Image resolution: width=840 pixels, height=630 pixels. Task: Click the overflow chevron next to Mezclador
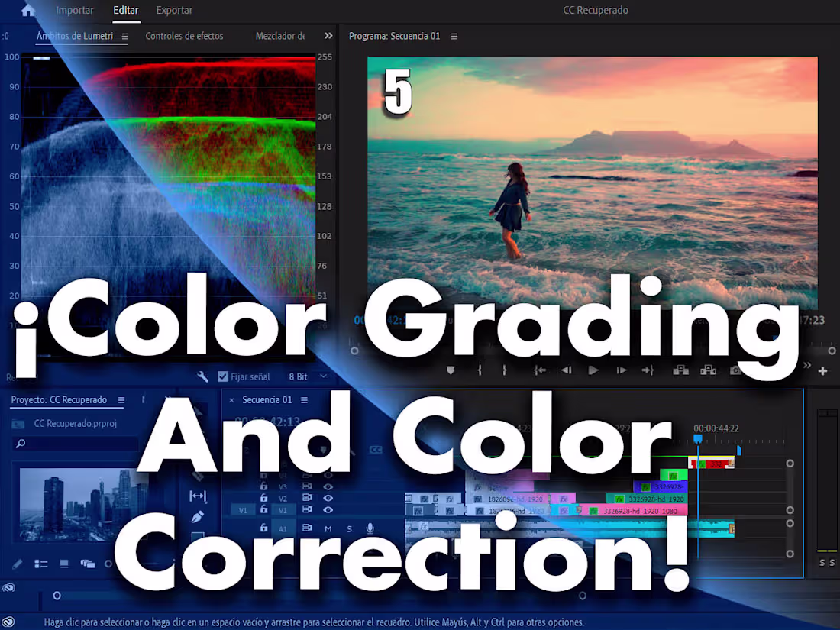tap(328, 35)
